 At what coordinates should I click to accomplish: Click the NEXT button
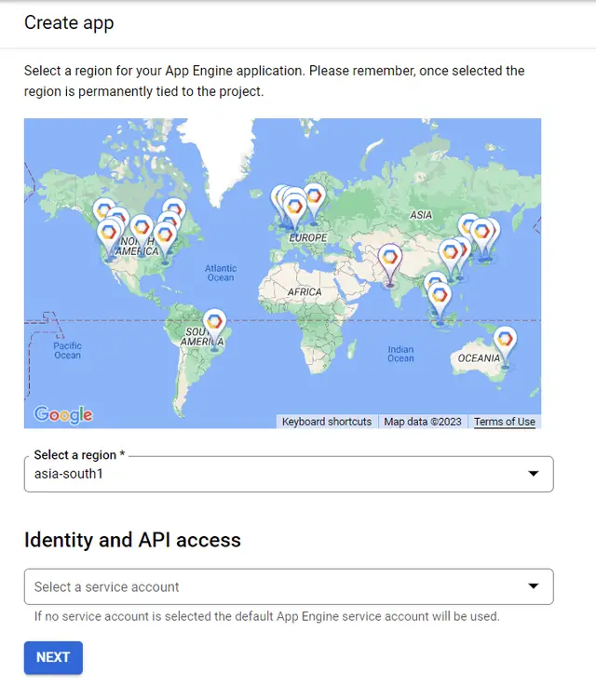click(53, 657)
